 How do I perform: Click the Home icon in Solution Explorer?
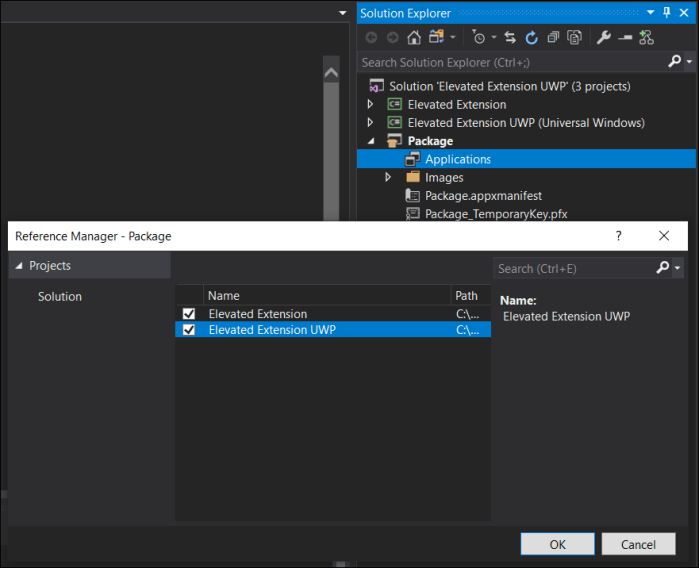(x=413, y=37)
